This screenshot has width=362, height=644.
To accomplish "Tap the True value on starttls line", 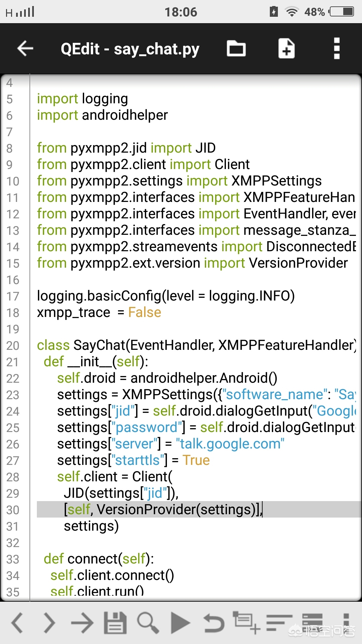I will pyautogui.click(x=196, y=460).
